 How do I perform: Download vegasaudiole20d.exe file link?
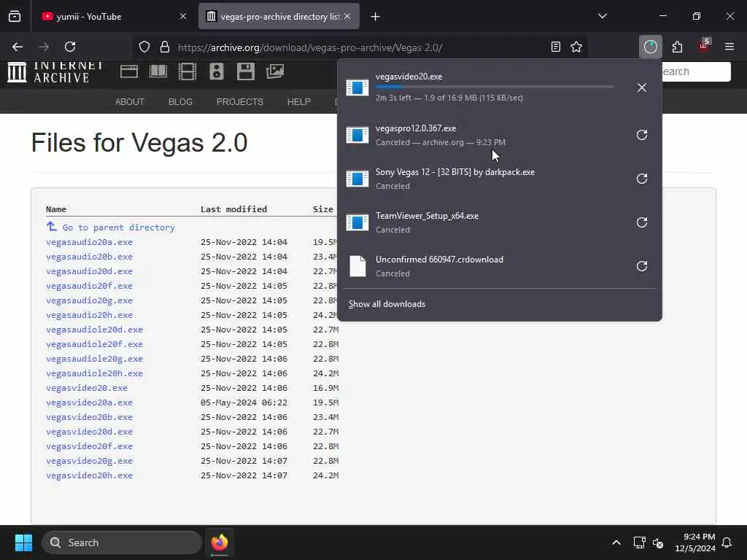94,330
